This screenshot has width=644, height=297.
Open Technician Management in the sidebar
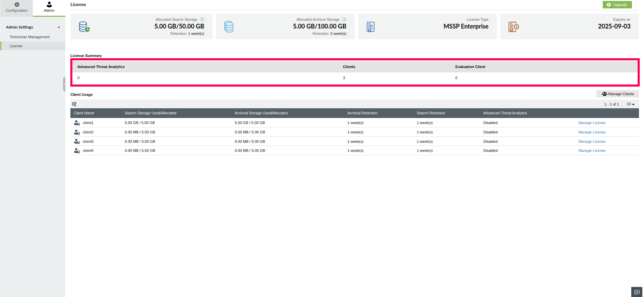30,37
